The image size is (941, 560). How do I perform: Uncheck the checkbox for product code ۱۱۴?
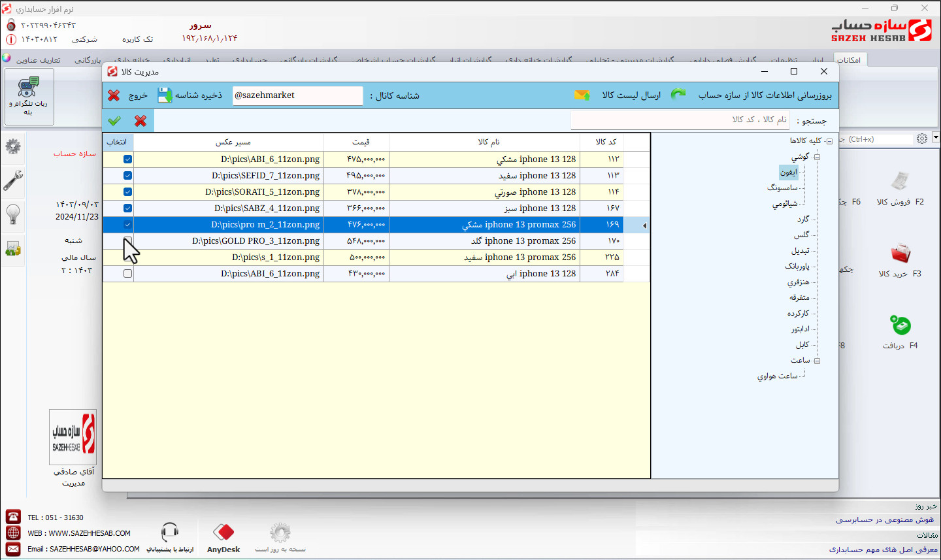point(127,192)
